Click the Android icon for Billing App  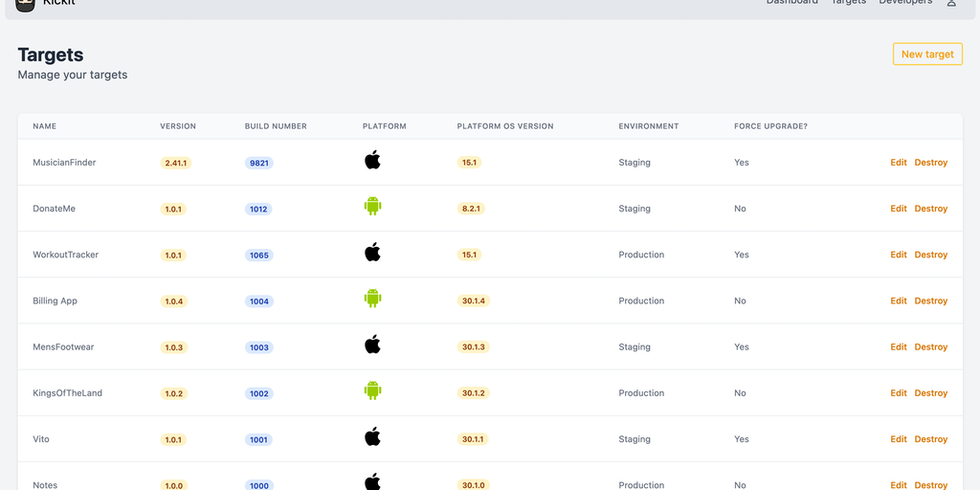(372, 300)
